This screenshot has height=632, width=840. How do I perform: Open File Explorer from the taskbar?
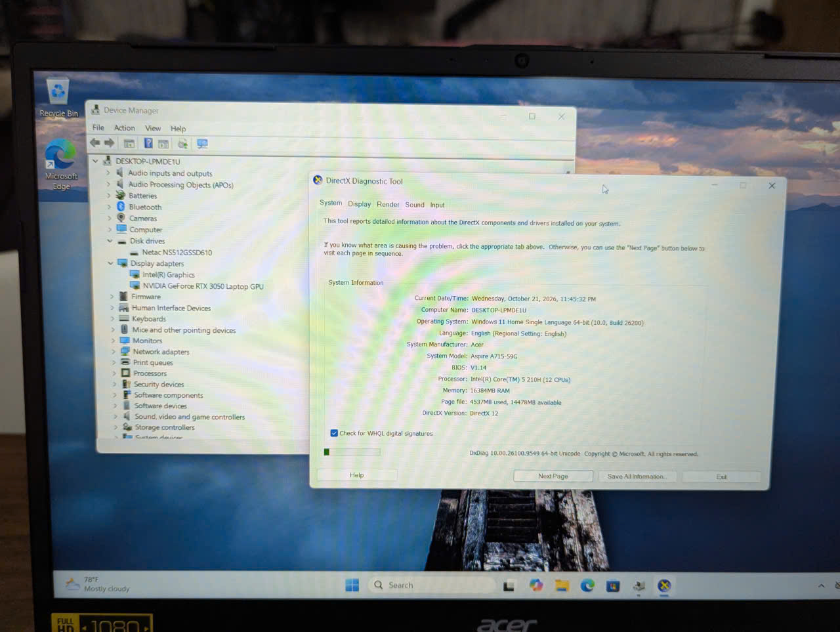point(562,585)
